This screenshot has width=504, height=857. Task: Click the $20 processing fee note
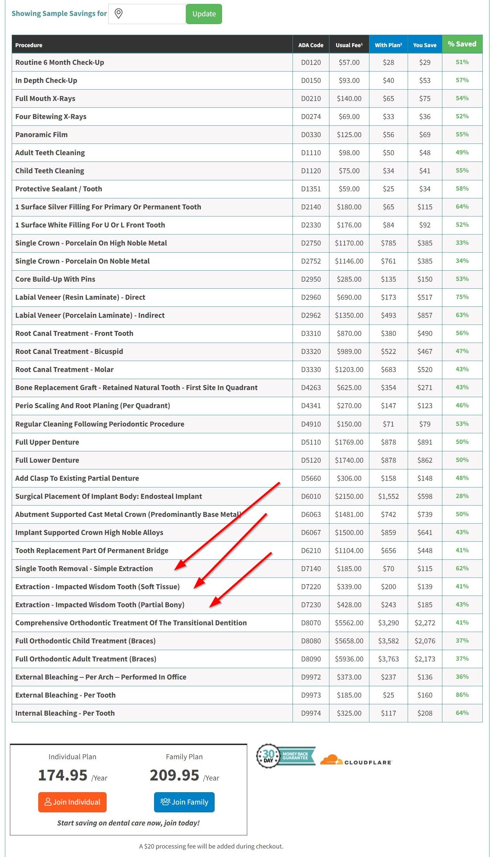211,846
